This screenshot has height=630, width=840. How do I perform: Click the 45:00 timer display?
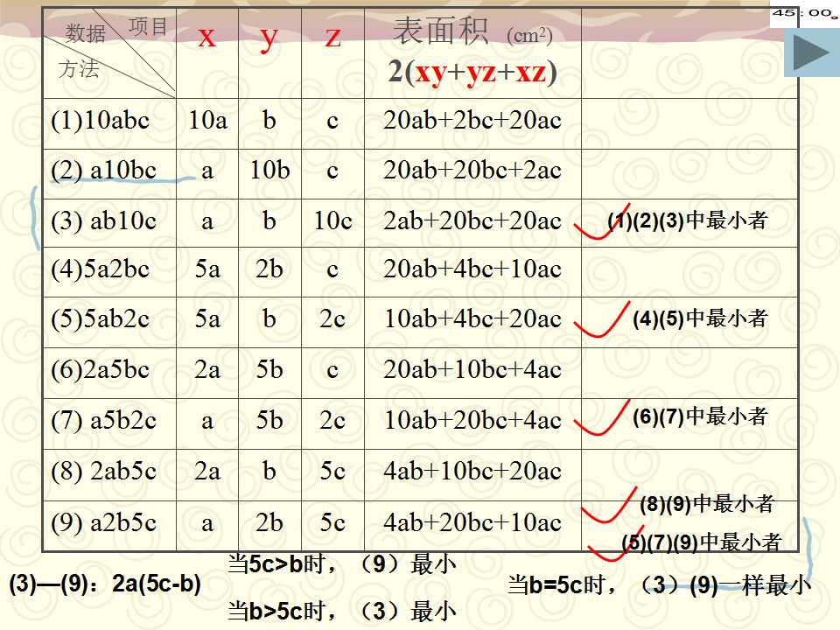pos(805,13)
